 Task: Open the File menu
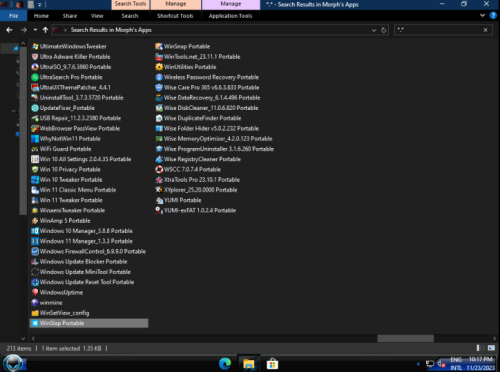[x=14, y=16]
